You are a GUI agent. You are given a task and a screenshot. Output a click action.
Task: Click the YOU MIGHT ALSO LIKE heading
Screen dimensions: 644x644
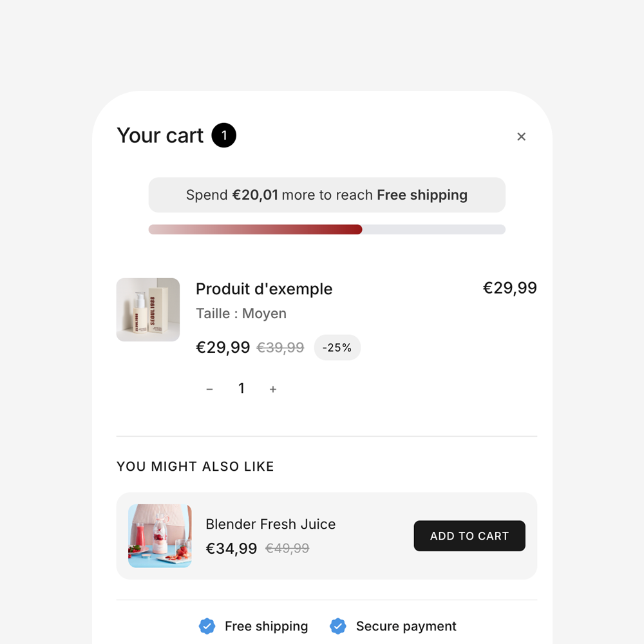click(195, 466)
